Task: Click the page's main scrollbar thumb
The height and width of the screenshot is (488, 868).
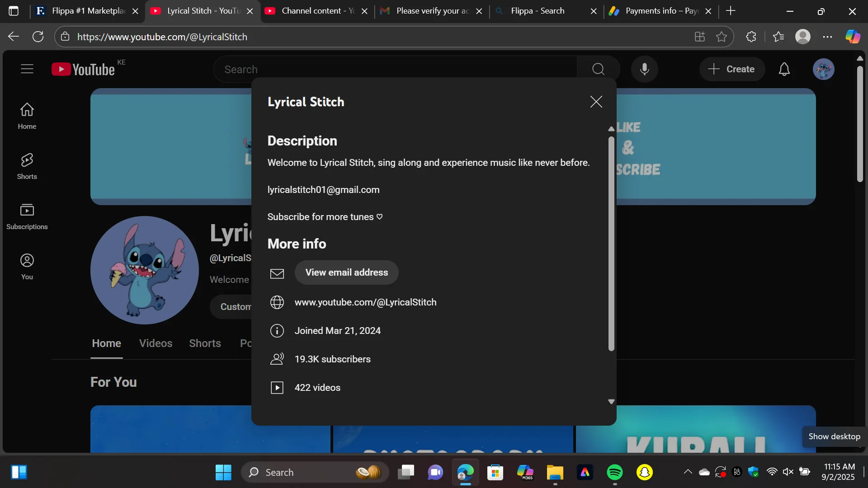Action: click(x=860, y=124)
